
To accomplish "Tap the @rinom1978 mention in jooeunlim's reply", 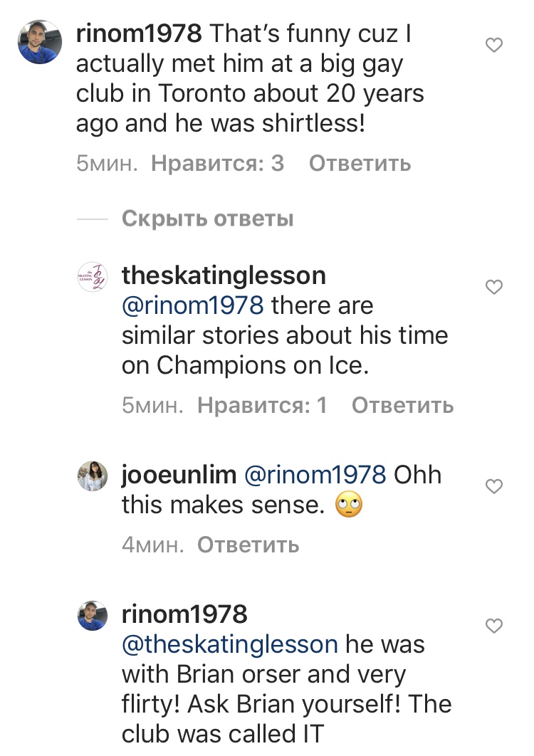I will click(x=315, y=474).
